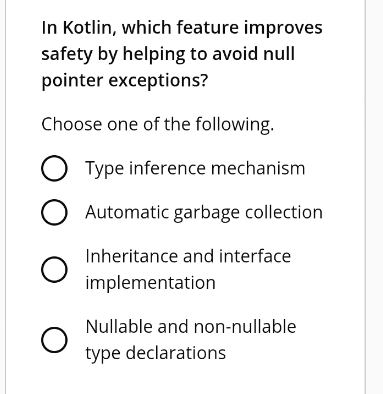Image resolution: width=383 pixels, height=394 pixels.
Task: Click the word 'implementation' in the third option
Action: coord(151,283)
